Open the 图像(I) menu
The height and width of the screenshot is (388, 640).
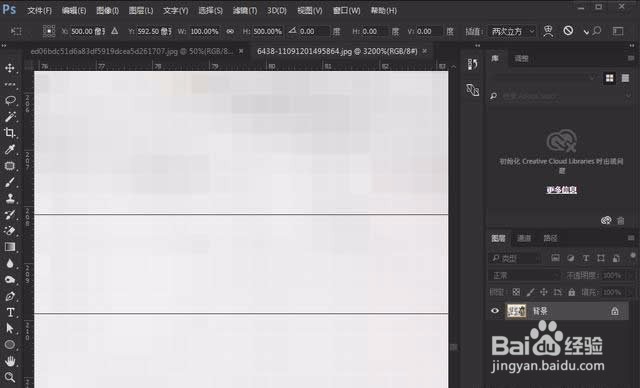[x=107, y=11]
